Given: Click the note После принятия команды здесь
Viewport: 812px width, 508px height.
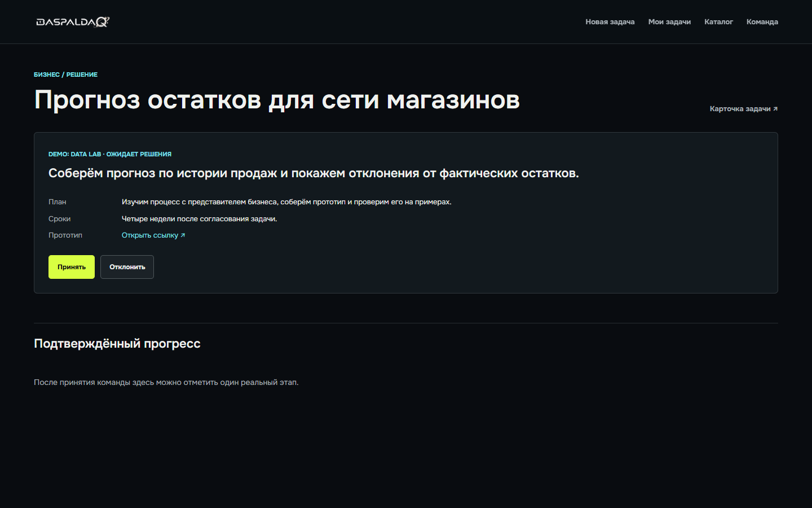Looking at the screenshot, I should click(166, 383).
